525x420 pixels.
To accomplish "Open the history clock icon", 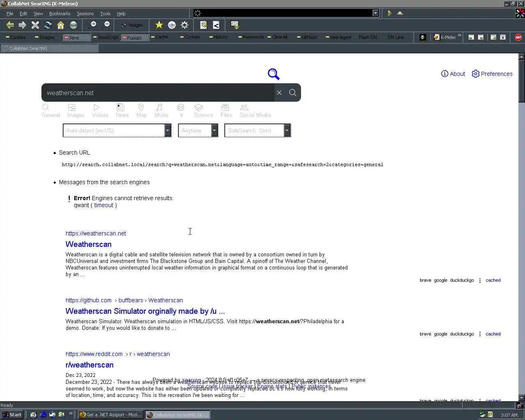I will (x=172, y=25).
